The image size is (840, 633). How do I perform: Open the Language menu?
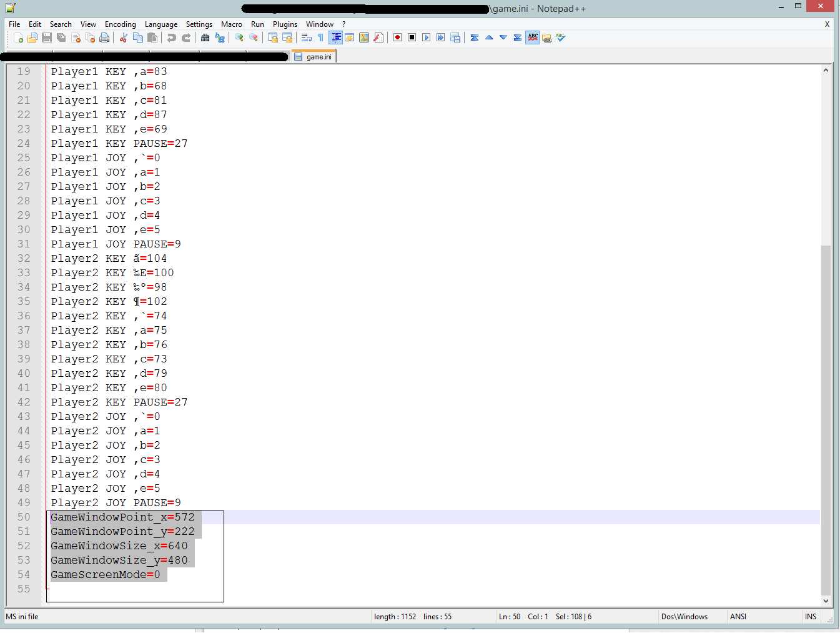(x=161, y=24)
